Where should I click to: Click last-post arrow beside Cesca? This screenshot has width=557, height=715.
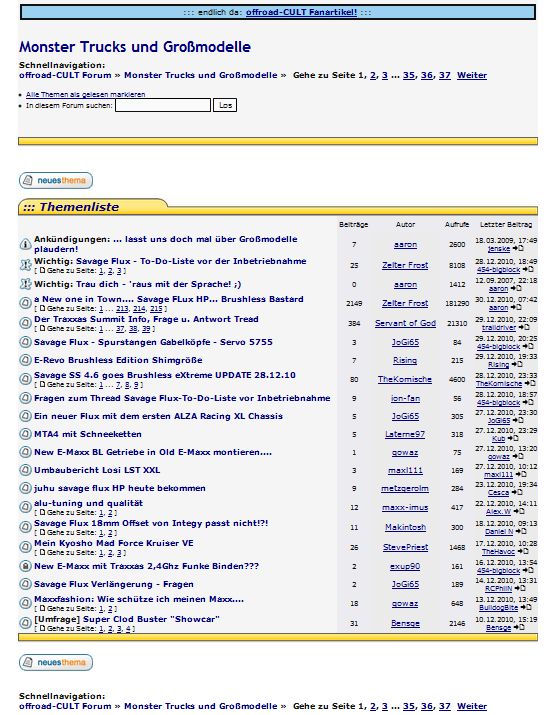tap(517, 492)
